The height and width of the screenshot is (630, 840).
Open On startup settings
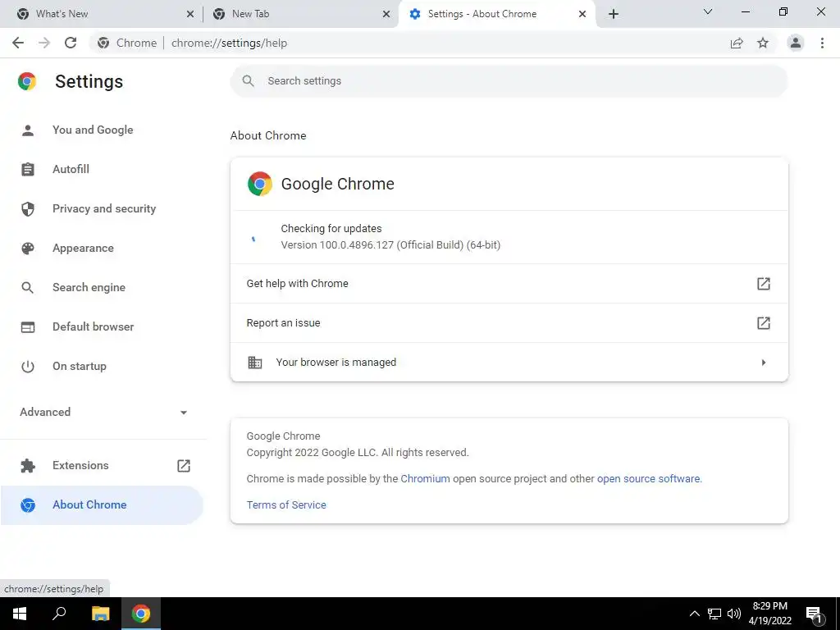point(102,367)
